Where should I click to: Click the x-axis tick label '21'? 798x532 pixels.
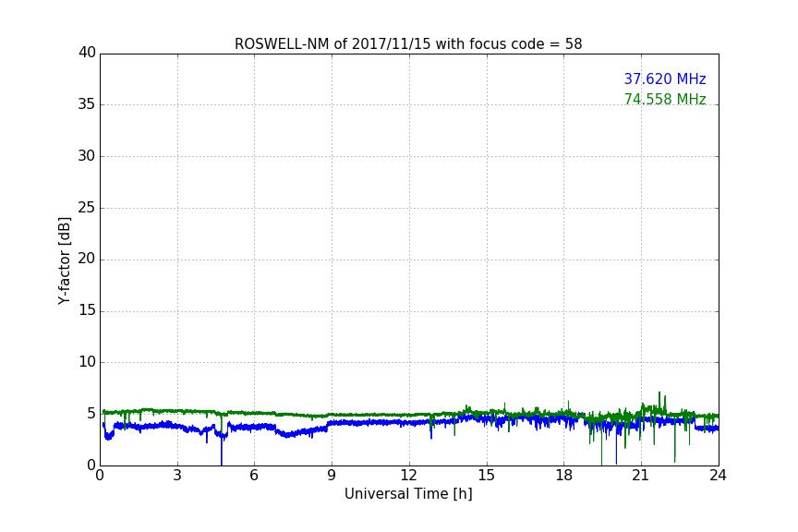click(x=641, y=476)
